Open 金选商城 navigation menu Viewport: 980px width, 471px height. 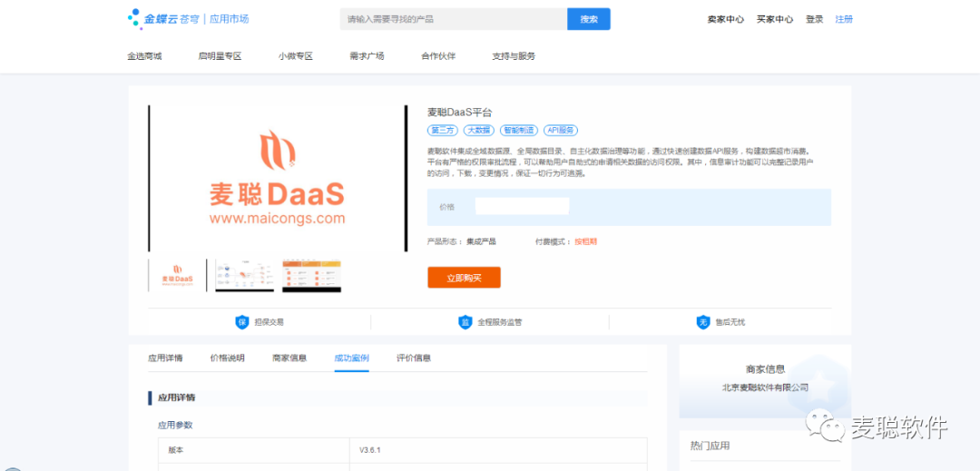click(x=144, y=56)
